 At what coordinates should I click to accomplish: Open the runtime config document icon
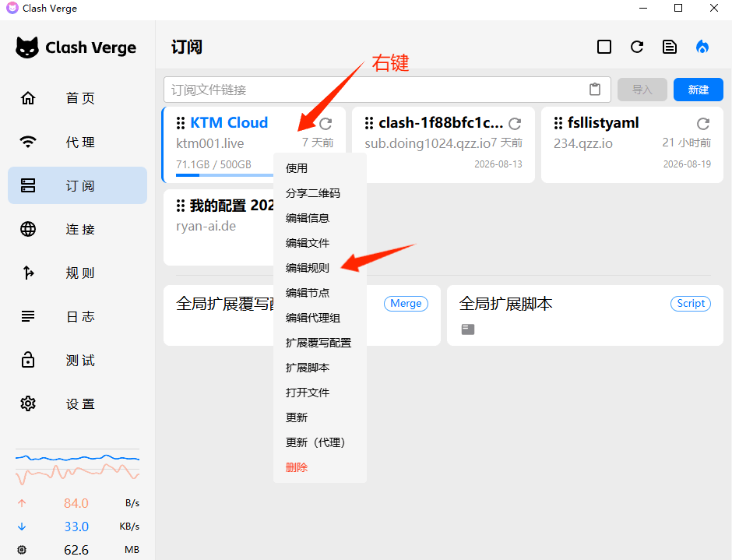(x=670, y=47)
